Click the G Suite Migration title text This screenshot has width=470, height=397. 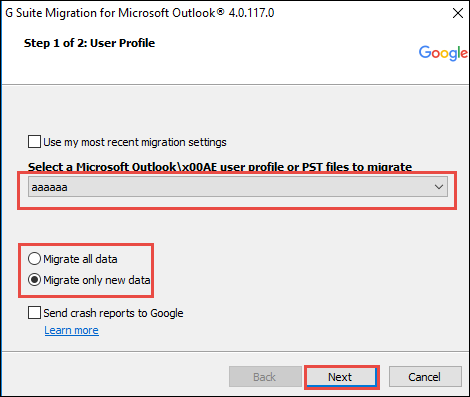[x=140, y=13]
